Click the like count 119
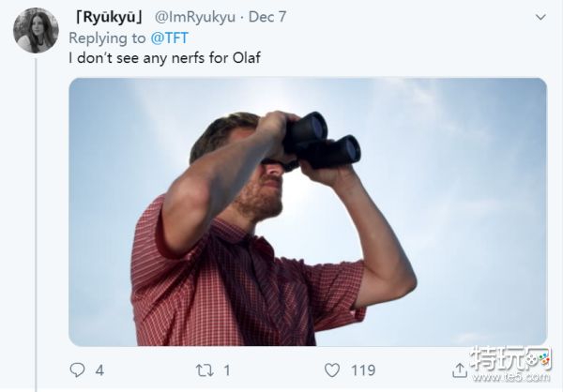Screen dimensions: 563x392 (x=363, y=369)
